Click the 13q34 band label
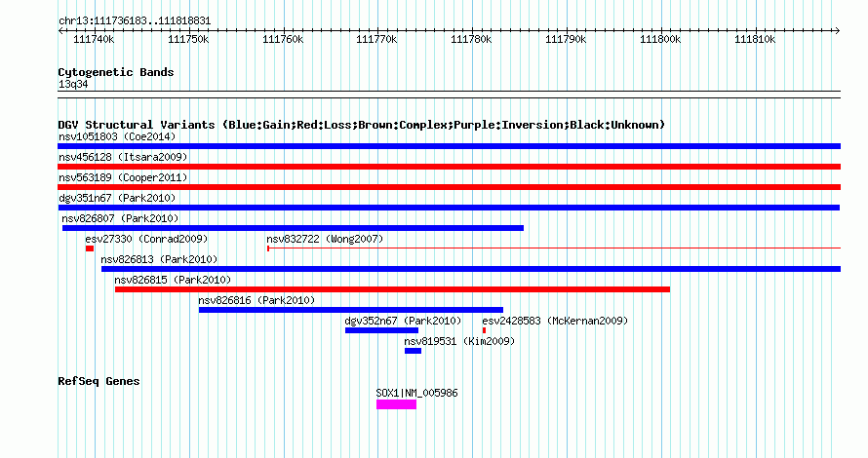Image resolution: width=868 pixels, height=458 pixels. (73, 84)
